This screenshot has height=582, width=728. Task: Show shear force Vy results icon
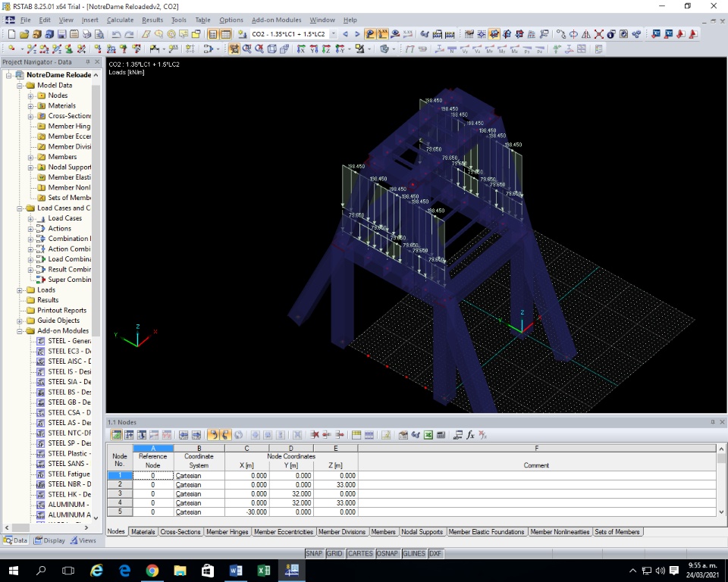coord(465,48)
